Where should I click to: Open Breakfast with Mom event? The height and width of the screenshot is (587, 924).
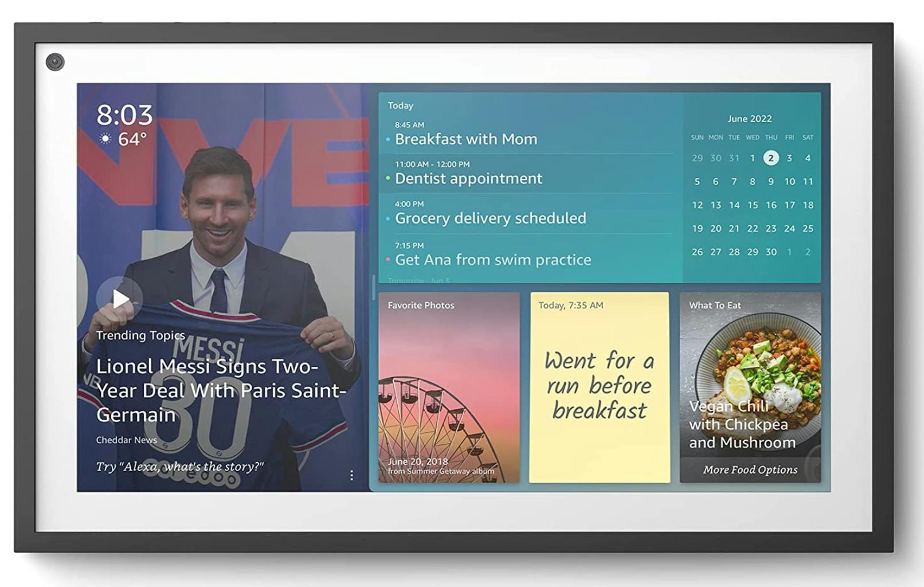tap(465, 139)
